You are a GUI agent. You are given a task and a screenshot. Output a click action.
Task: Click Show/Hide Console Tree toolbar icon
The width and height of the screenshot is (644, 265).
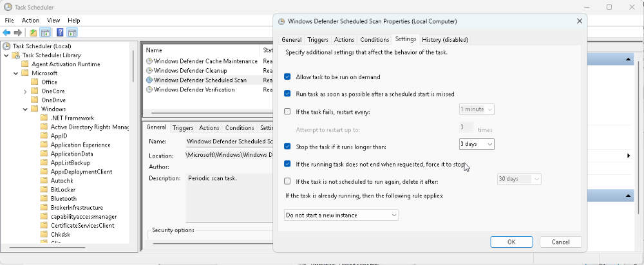[45, 32]
